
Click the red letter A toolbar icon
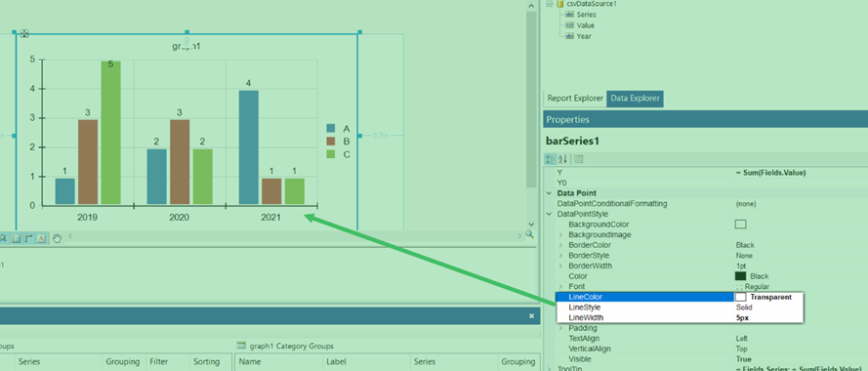[x=42, y=238]
